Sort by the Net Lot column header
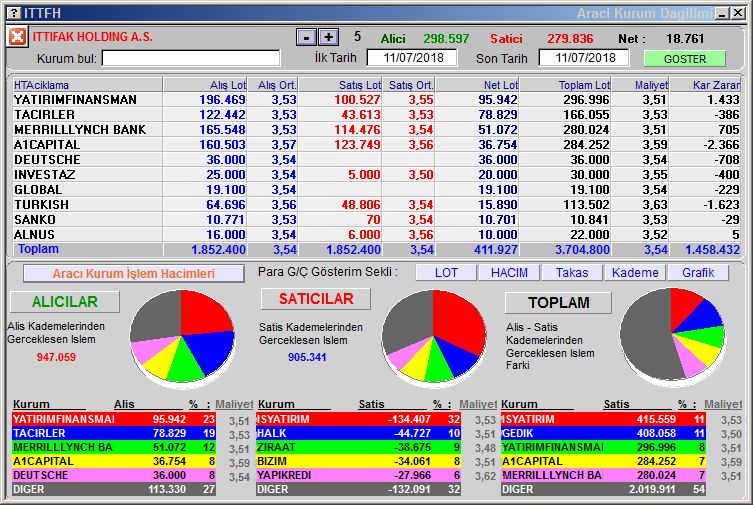Screen dimensions: 753x505 point(477,85)
